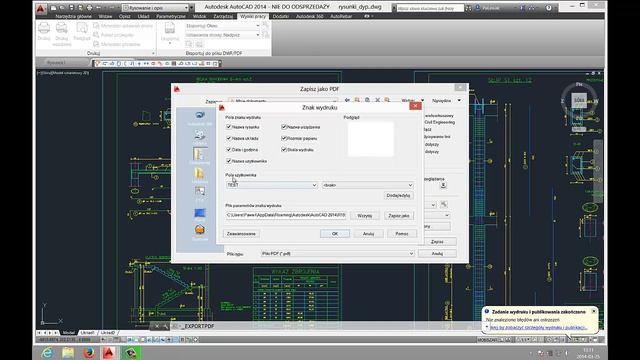Click the Podgląd preview box in Znak wydruku
This screenshot has width=640, height=360.
click(x=371, y=139)
